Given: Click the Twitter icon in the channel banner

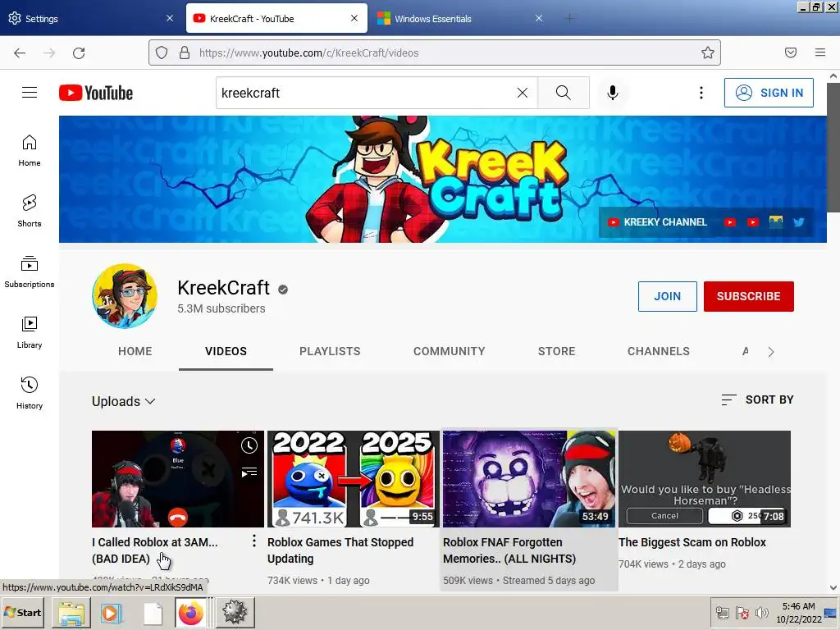Looking at the screenshot, I should [x=799, y=222].
